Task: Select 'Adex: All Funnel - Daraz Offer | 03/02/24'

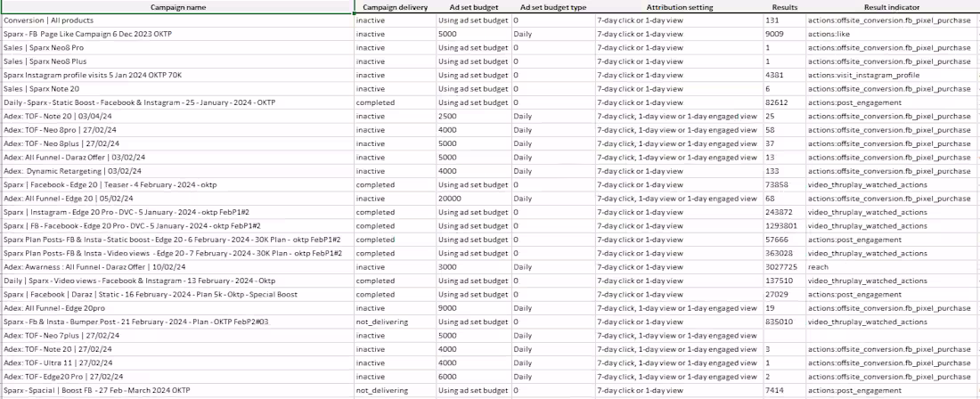Action: (177, 158)
